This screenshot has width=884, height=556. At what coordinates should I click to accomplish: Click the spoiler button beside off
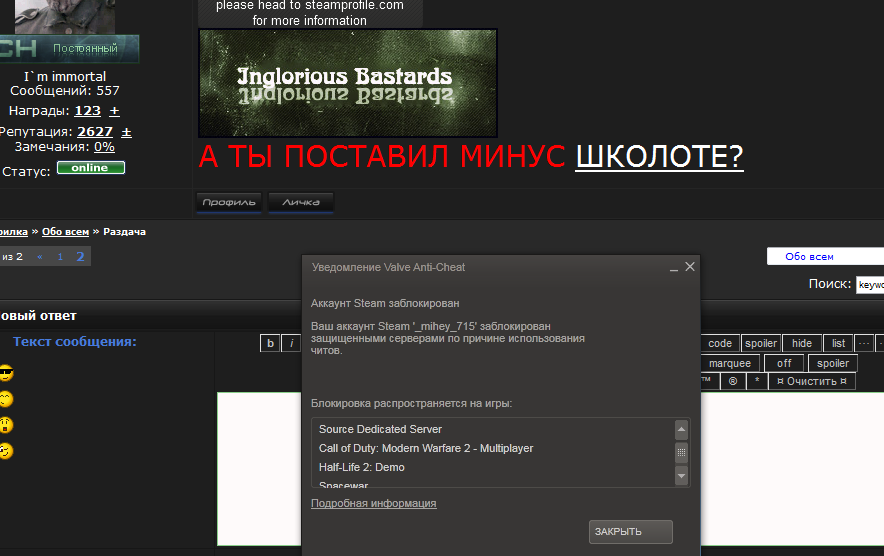(x=833, y=363)
